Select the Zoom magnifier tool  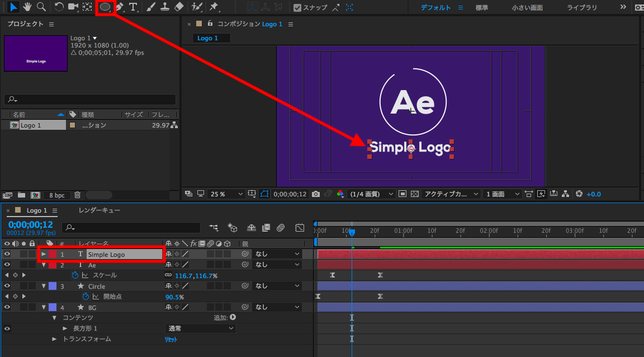tap(41, 7)
